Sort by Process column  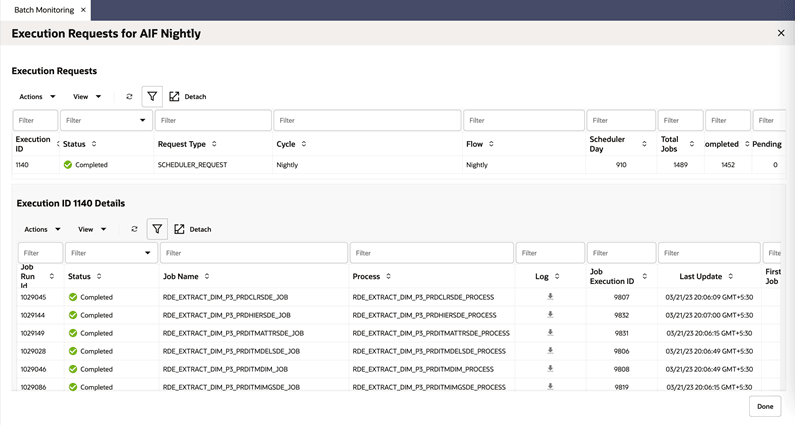click(x=388, y=276)
